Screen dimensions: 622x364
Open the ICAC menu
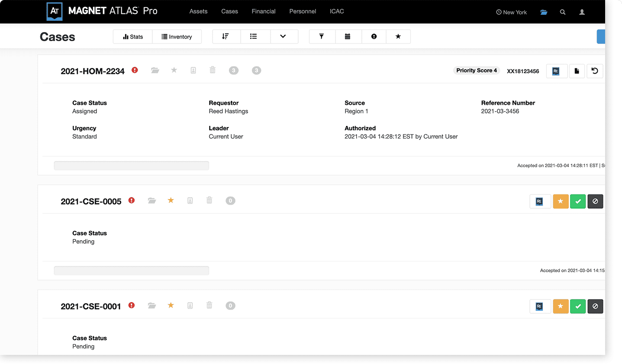[337, 11]
